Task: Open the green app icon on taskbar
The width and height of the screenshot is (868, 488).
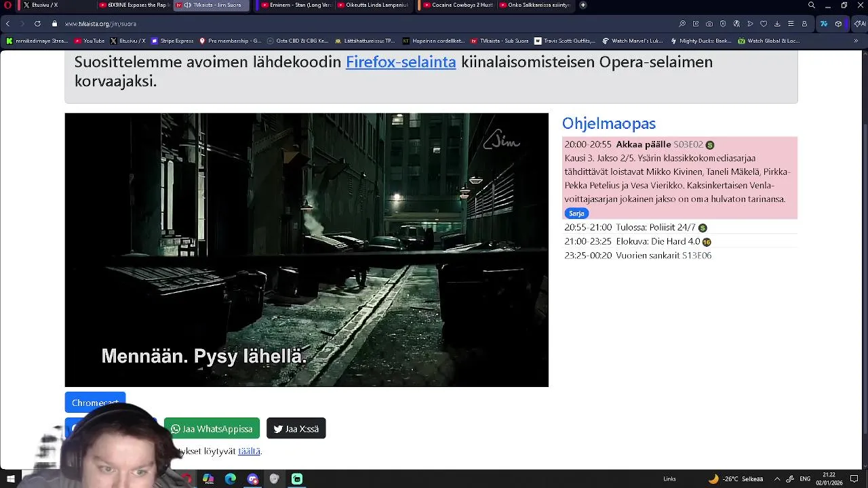Action: 297,479
